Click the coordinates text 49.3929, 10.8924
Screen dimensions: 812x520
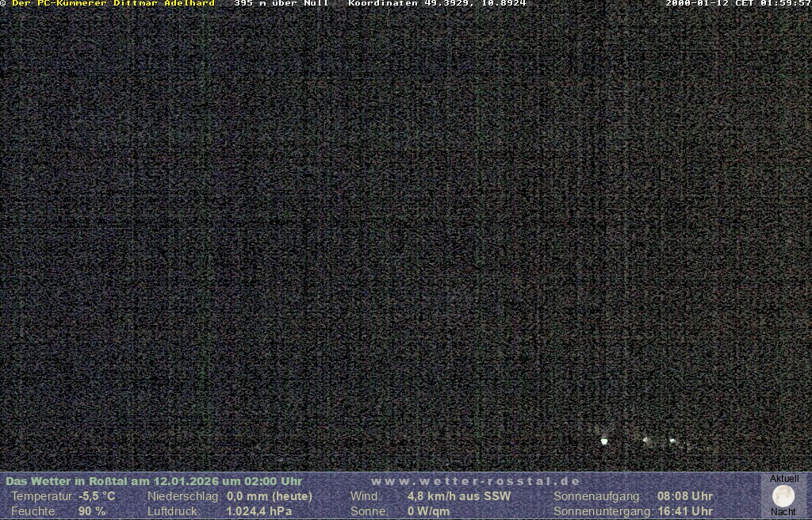pyautogui.click(x=476, y=3)
